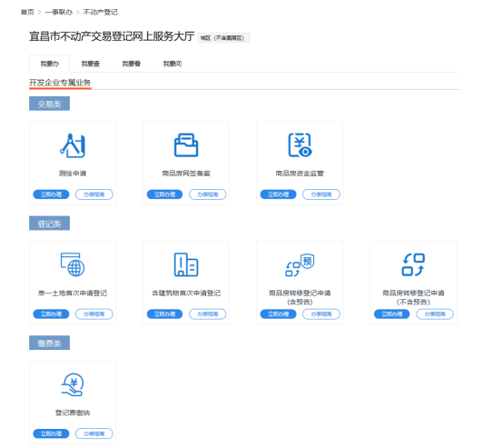The height and width of the screenshot is (448, 503).
Task: Open 不动产登记 breadcrumb link
Action: 101,12
